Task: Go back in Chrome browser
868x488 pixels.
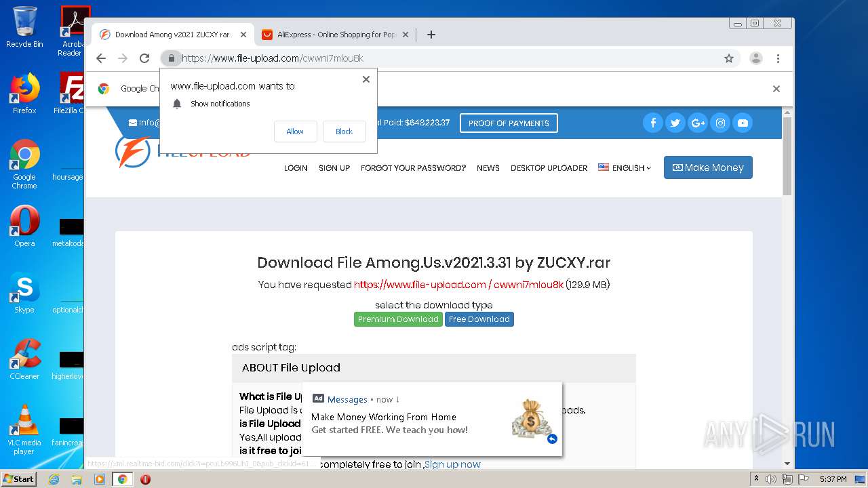Action: [x=101, y=58]
